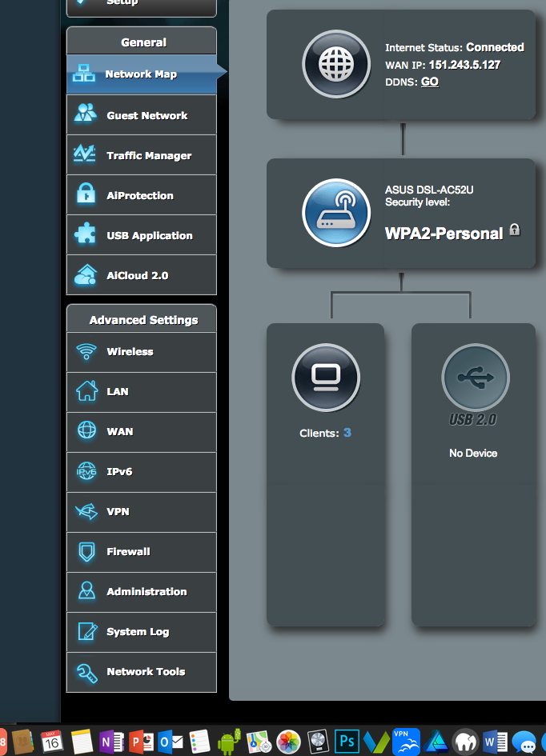Click the WAN IP address 151.243.5.127
This screenshot has width=546, height=756.
pyautogui.click(x=464, y=65)
